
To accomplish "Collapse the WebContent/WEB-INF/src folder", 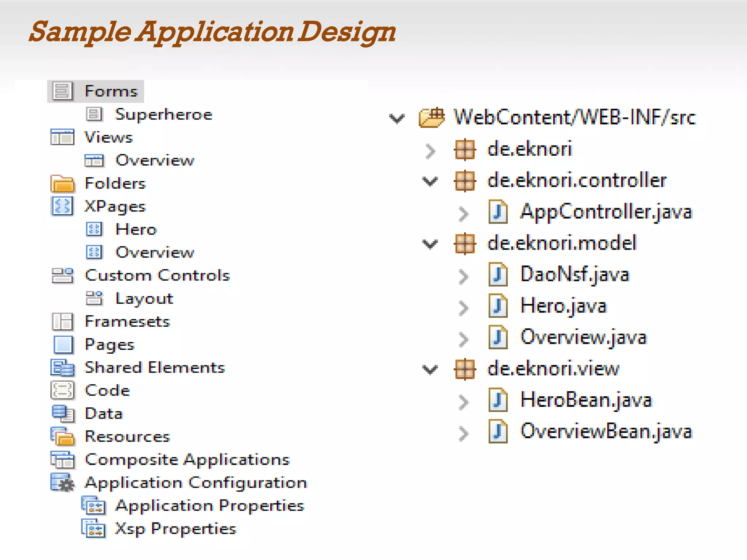I will (x=396, y=118).
